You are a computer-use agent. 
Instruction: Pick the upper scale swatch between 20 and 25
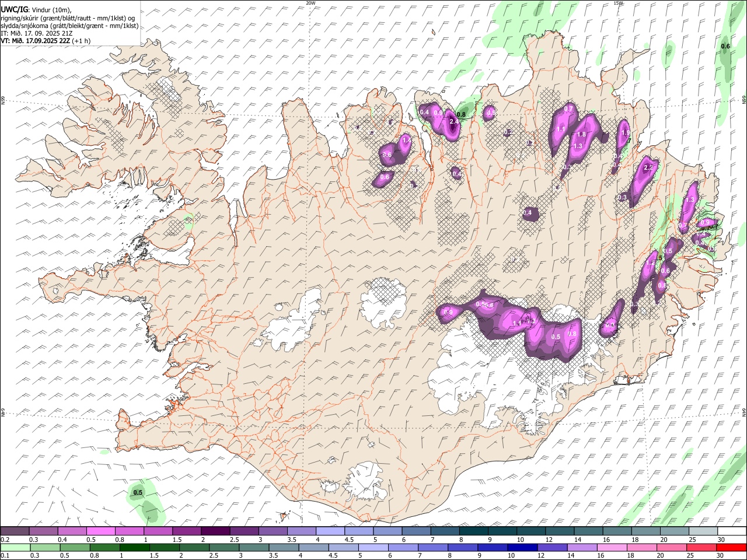[x=674, y=531]
